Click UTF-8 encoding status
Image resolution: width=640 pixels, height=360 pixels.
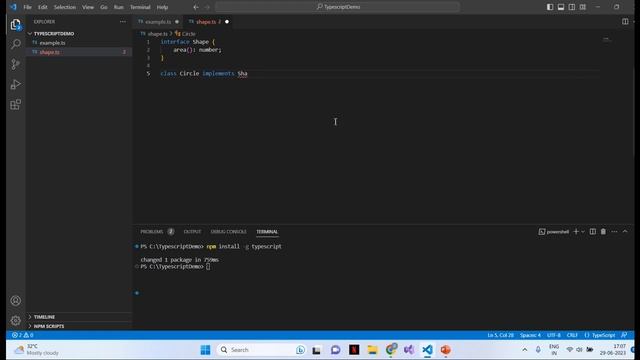tap(554, 335)
